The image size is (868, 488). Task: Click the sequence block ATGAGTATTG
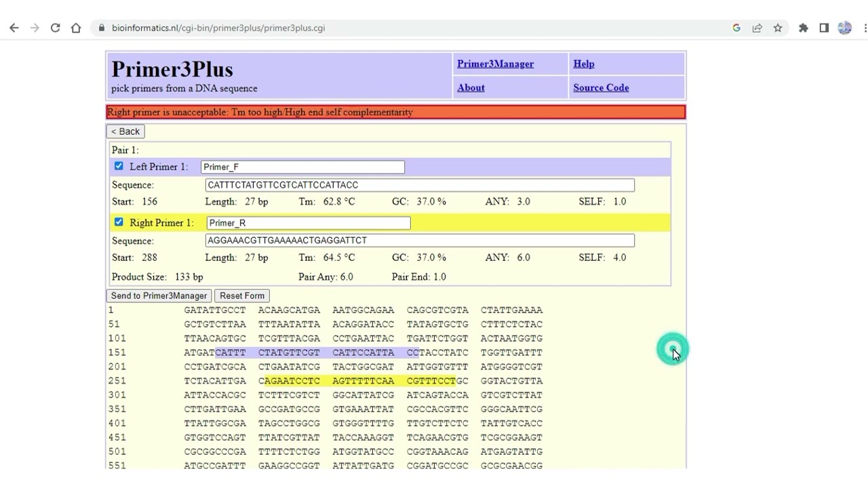511,451
